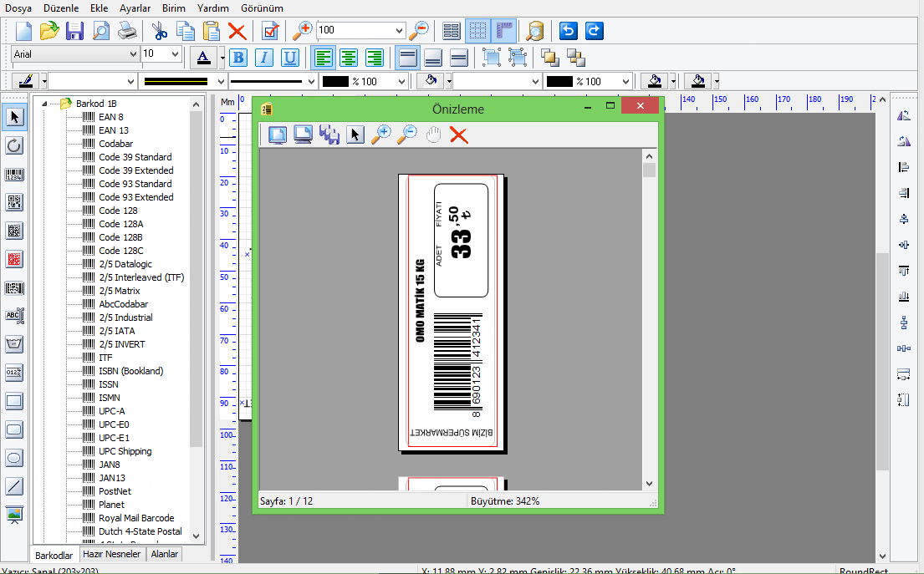Select the rotate tool in left toolbox

14,145
